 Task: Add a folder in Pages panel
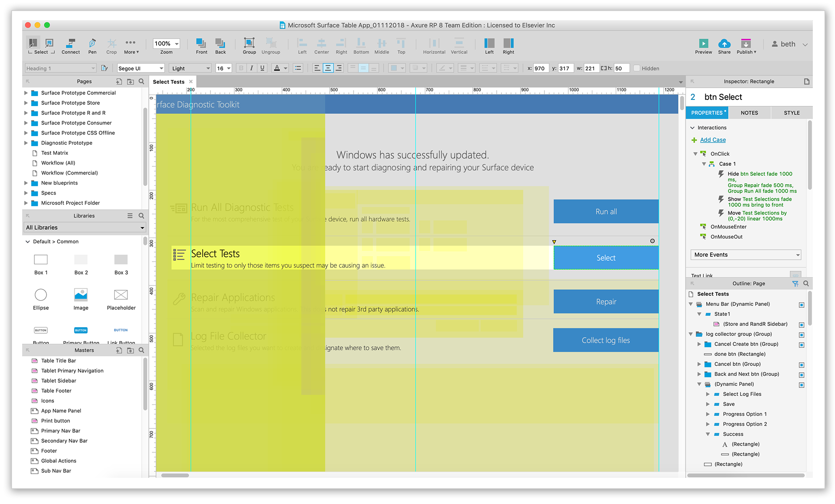pos(130,82)
